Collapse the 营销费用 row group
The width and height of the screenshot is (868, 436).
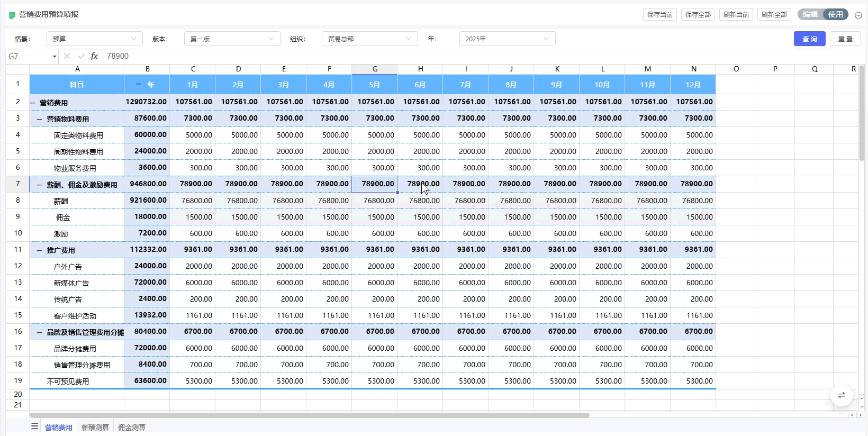pyautogui.click(x=33, y=103)
